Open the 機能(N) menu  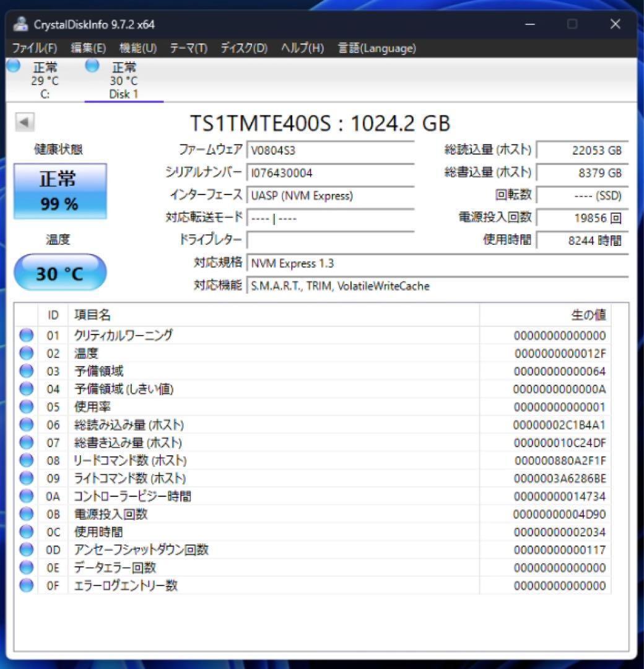137,48
